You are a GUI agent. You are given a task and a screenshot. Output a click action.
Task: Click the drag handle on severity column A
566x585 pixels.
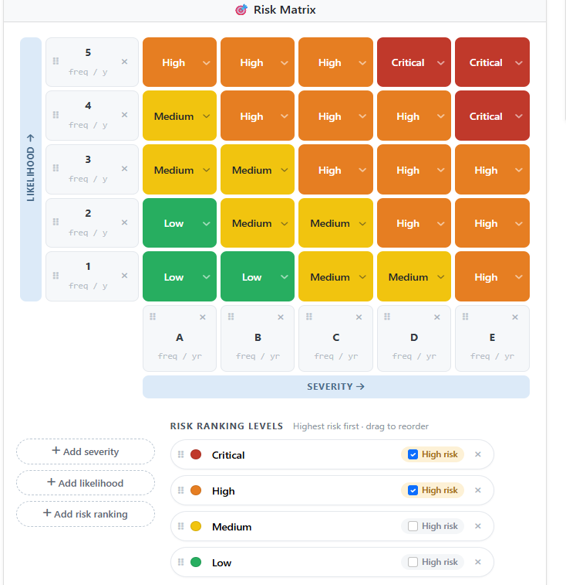tap(153, 317)
